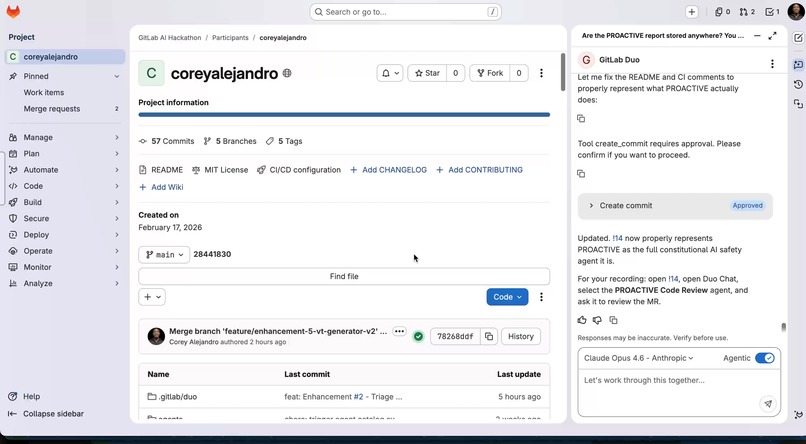Image resolution: width=806 pixels, height=444 pixels.
Task: Click the Add CONTRIBUTING link
Action: pos(479,170)
